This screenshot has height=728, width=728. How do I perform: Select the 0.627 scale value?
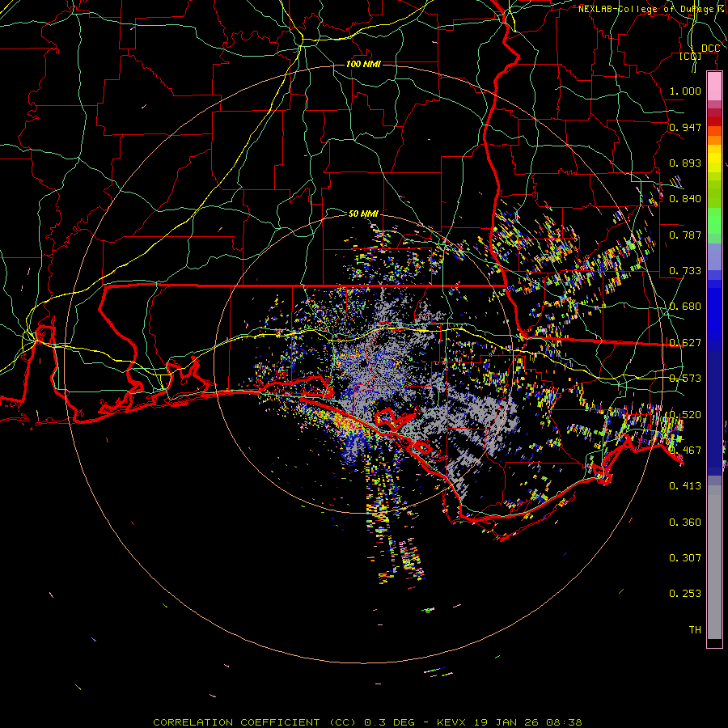(x=685, y=343)
